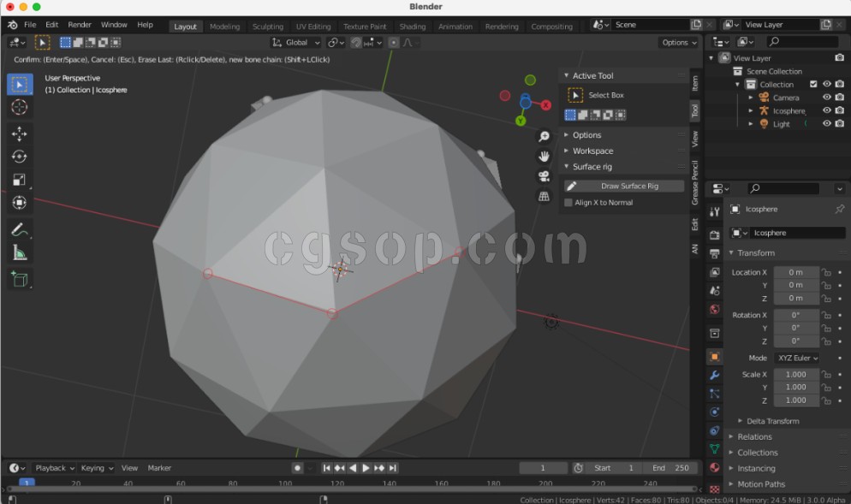Click the Marker menu in timeline
Image resolution: width=851 pixels, height=504 pixels.
[159, 468]
